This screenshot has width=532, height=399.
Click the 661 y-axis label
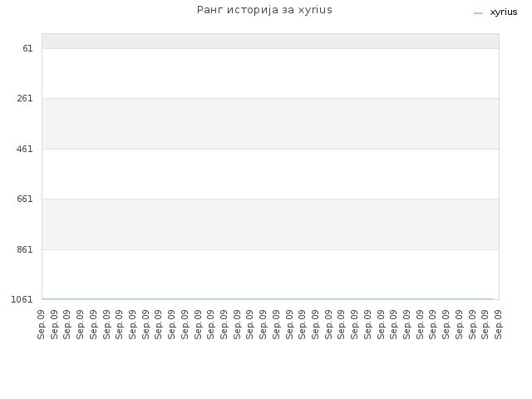click(x=25, y=199)
